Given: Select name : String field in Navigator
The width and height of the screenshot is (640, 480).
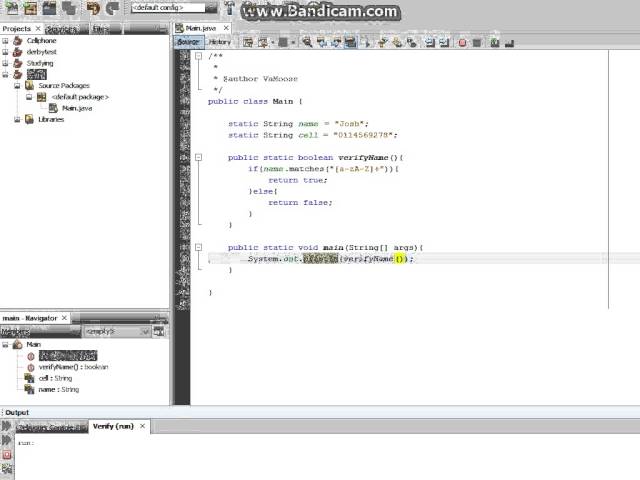Looking at the screenshot, I should click(x=58, y=389).
